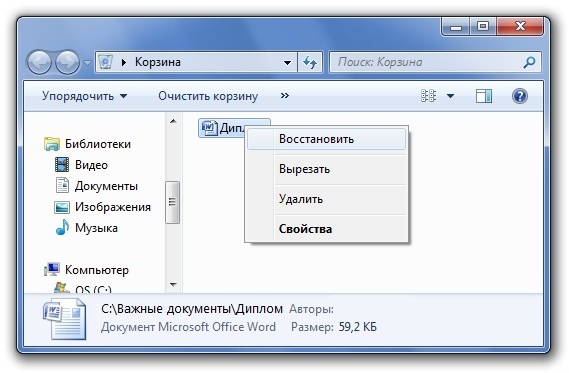Open the Видео library

[x=91, y=165]
